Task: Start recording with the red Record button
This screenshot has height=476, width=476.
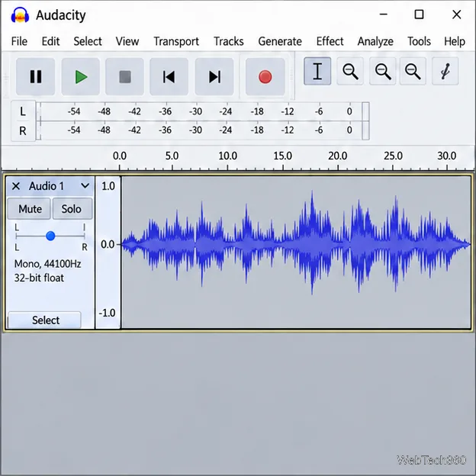Action: pyautogui.click(x=265, y=76)
